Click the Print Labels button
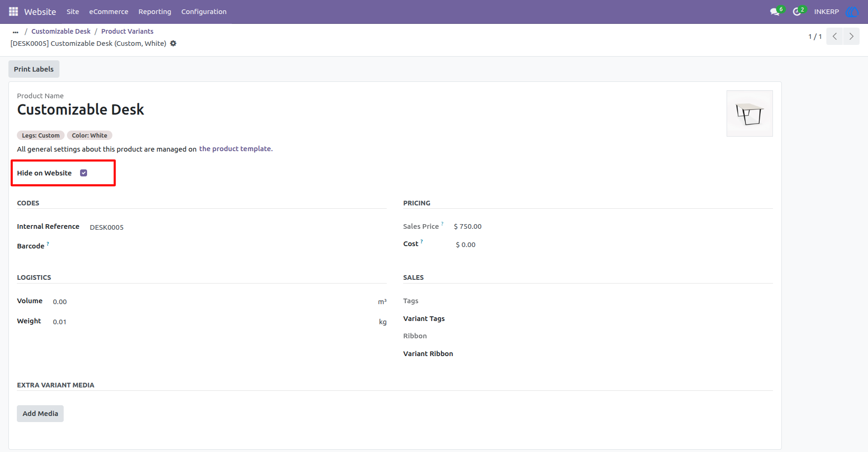 point(34,69)
